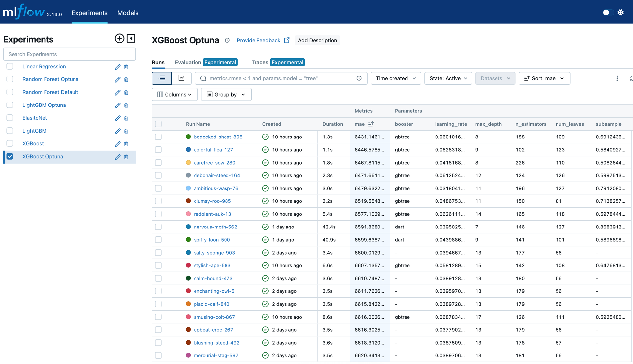
Task: Check the Random Forest Optuna checkbox
Action: point(10,79)
